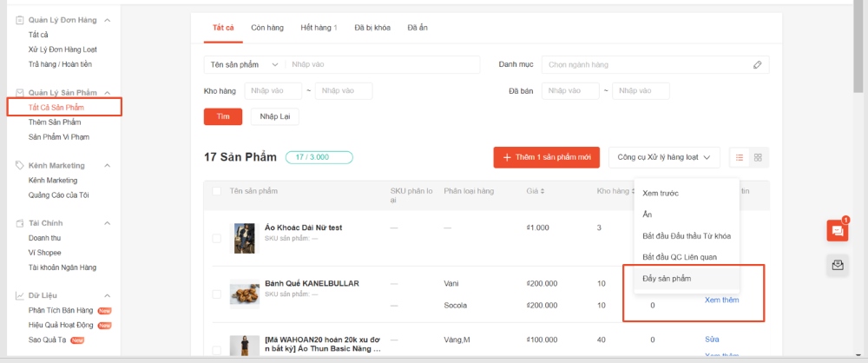Choose Xem trước from the popup menu

687,194
